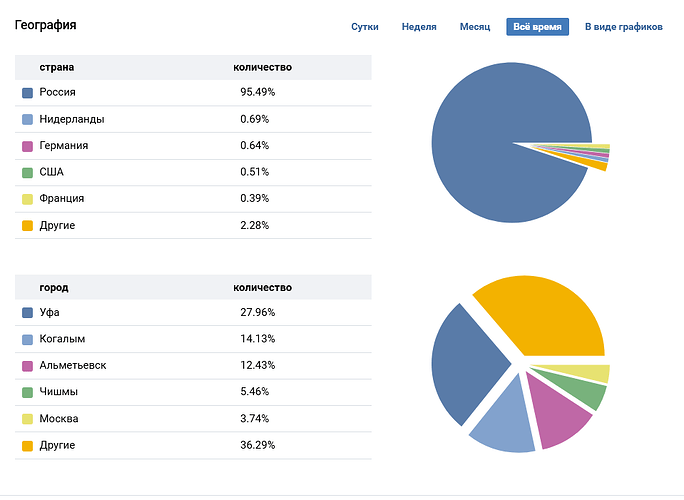Image resolution: width=684 pixels, height=500 pixels.
Task: Click the Когалым color swatch
Action: point(27,339)
